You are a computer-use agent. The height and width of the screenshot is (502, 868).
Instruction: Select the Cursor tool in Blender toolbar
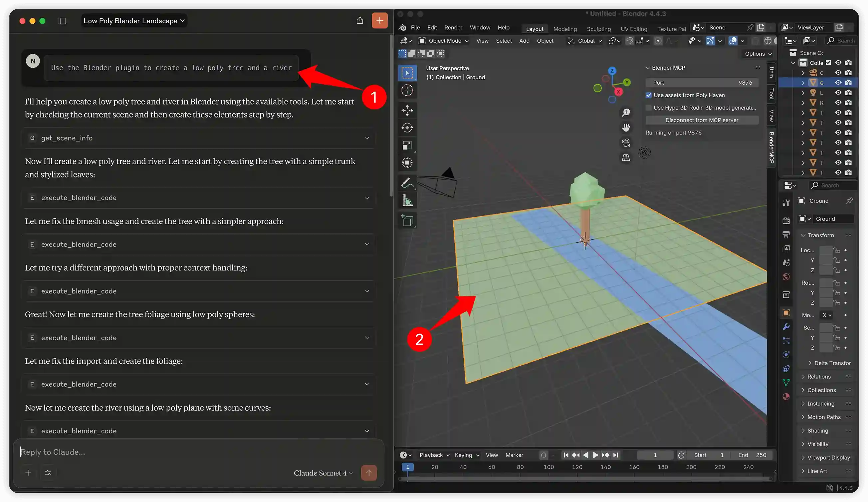pos(407,90)
